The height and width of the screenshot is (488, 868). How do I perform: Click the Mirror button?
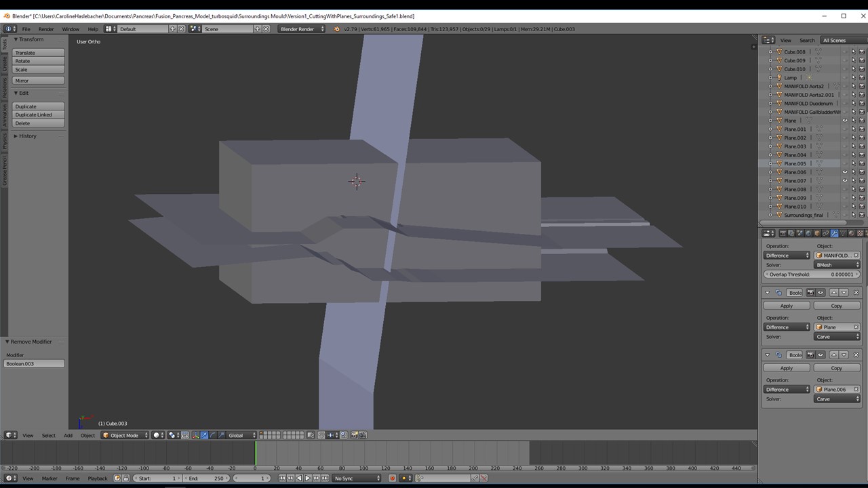point(39,81)
